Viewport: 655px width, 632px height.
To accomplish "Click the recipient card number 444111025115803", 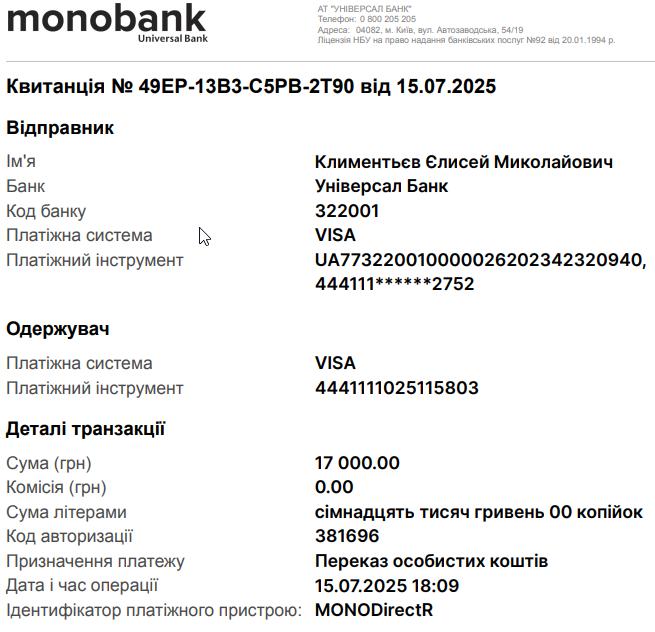I will [x=397, y=388].
